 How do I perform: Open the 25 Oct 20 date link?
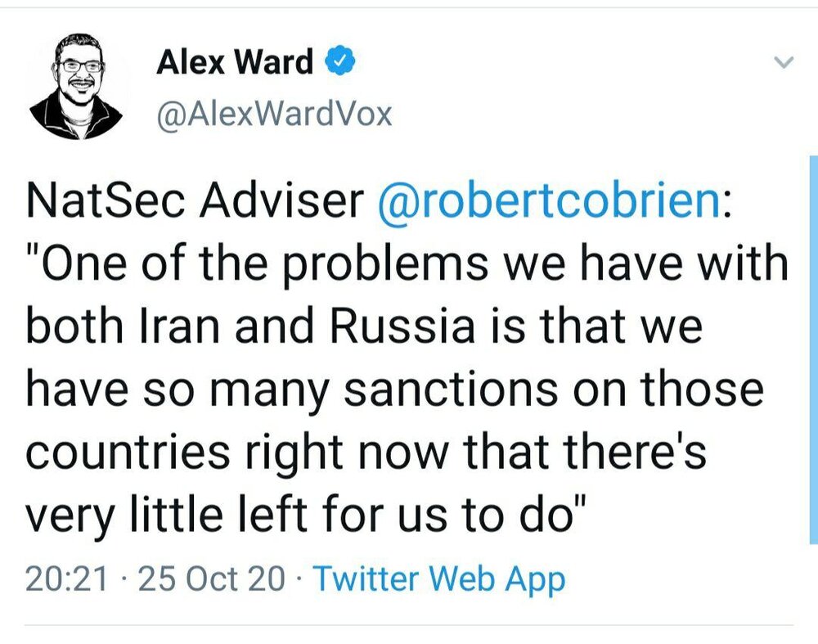tap(213, 579)
